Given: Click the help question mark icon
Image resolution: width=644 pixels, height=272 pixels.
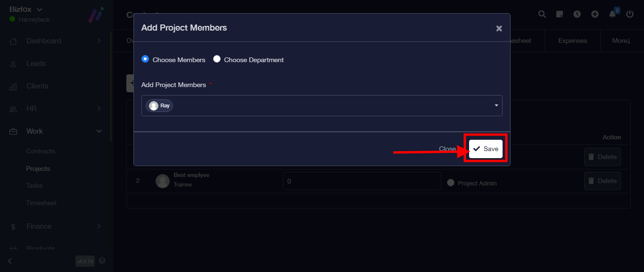Looking at the screenshot, I should click(x=102, y=261).
